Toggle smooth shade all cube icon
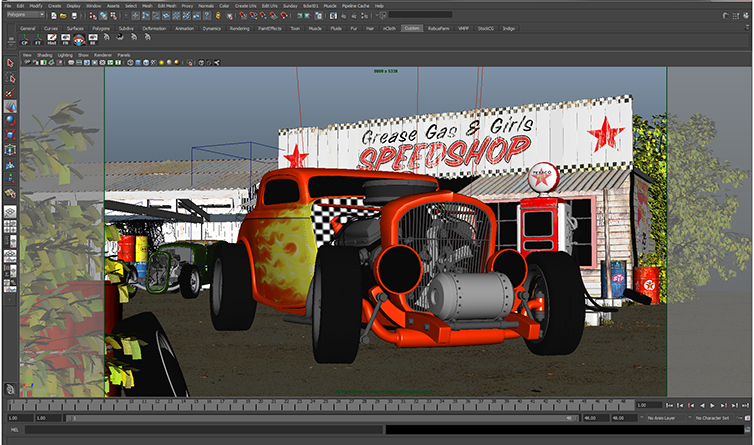 tap(138, 63)
